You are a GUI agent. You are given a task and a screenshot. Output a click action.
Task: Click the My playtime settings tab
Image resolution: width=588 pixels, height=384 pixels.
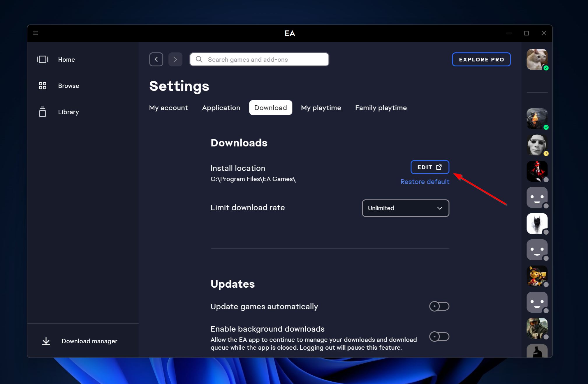pos(321,107)
